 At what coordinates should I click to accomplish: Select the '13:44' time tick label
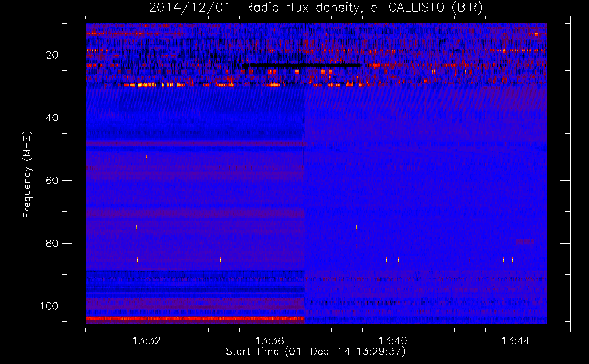516,341
